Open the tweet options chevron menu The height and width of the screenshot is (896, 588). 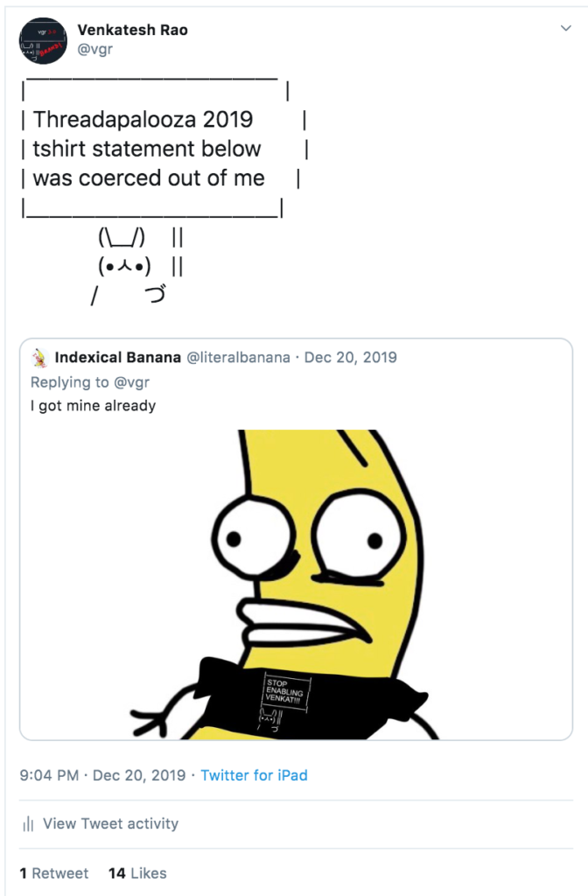(x=565, y=29)
